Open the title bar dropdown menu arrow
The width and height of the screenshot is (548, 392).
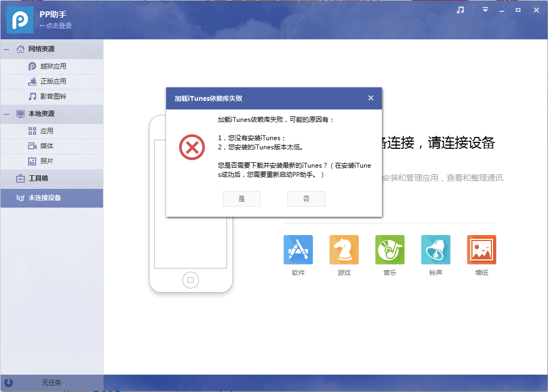point(485,10)
